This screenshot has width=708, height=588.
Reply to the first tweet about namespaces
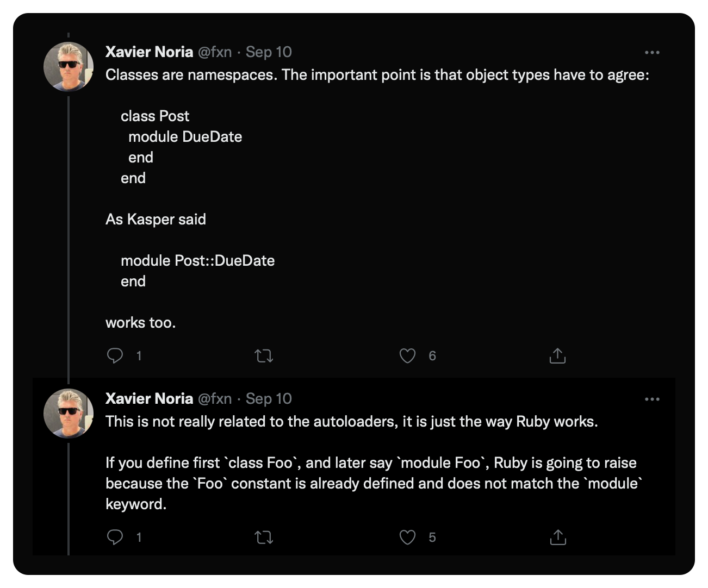pyautogui.click(x=115, y=355)
